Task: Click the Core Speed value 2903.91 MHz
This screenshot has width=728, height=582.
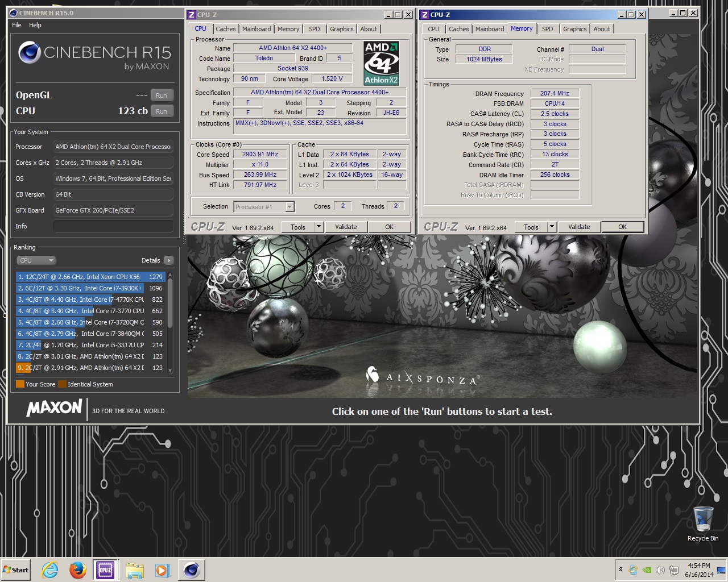Action: [x=260, y=154]
